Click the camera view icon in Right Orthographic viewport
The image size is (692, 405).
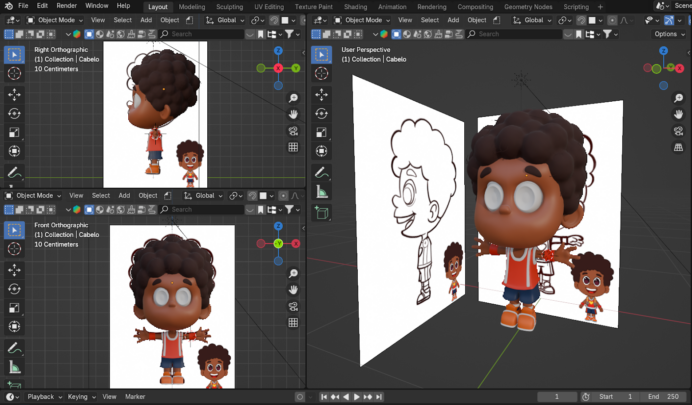pyautogui.click(x=293, y=131)
